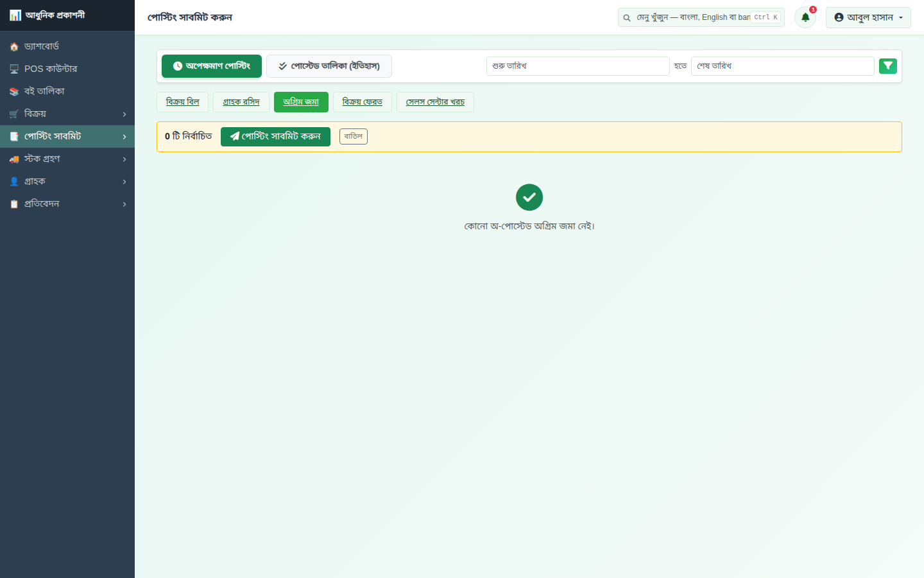
Task: Click the user avatar icon beside আবুল হাসান
Action: pos(839,17)
